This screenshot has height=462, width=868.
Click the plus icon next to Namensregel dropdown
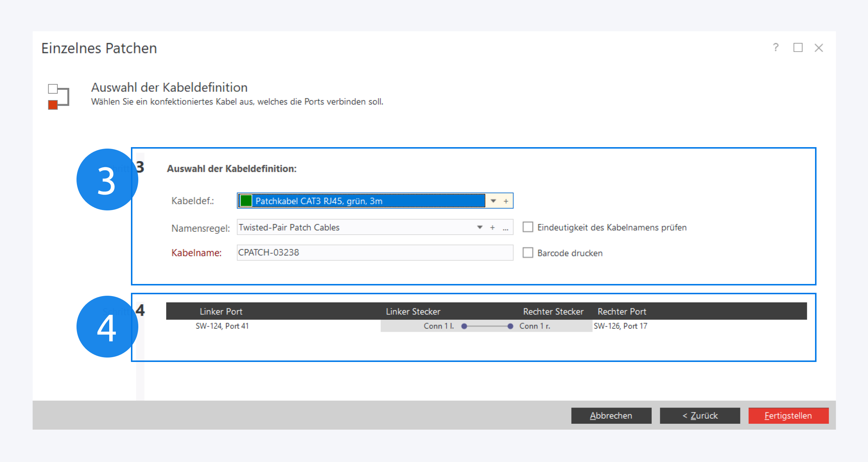tap(492, 228)
